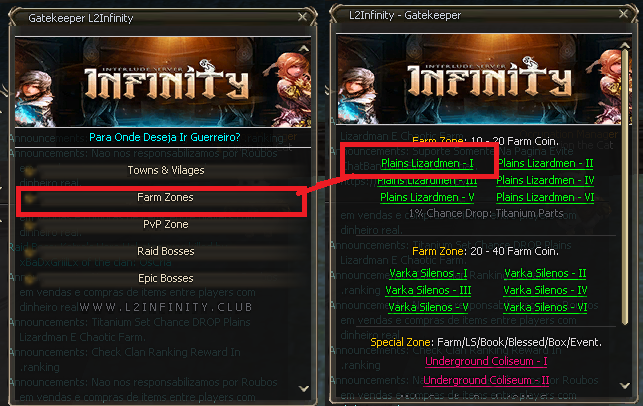Click scroll-down arrow in right Gatekeeper window
The image size is (643, 406).
tap(625, 385)
